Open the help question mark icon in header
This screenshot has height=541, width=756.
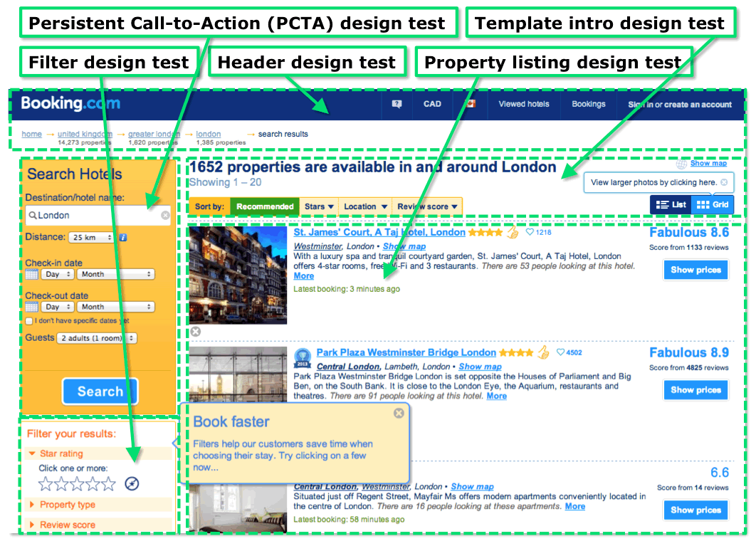point(397,104)
